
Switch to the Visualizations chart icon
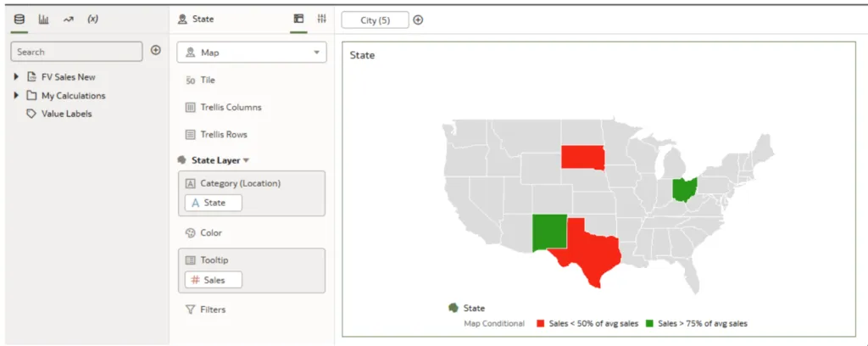click(43, 19)
